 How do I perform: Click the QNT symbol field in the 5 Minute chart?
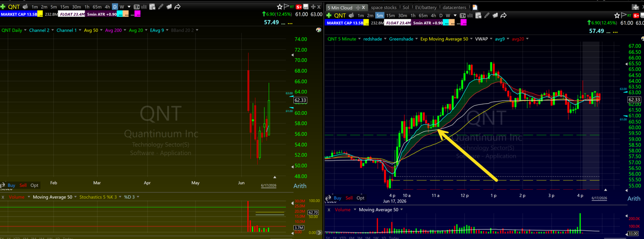click(339, 15)
